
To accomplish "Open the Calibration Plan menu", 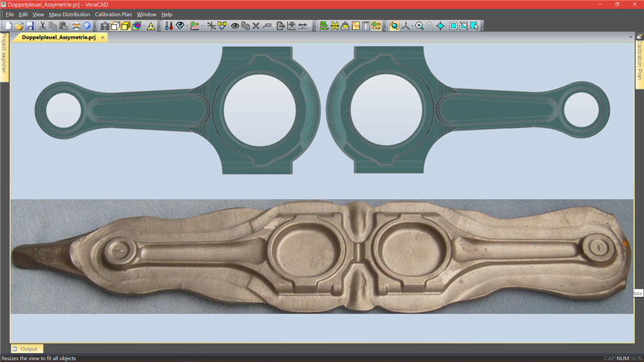I will pyautogui.click(x=113, y=14).
